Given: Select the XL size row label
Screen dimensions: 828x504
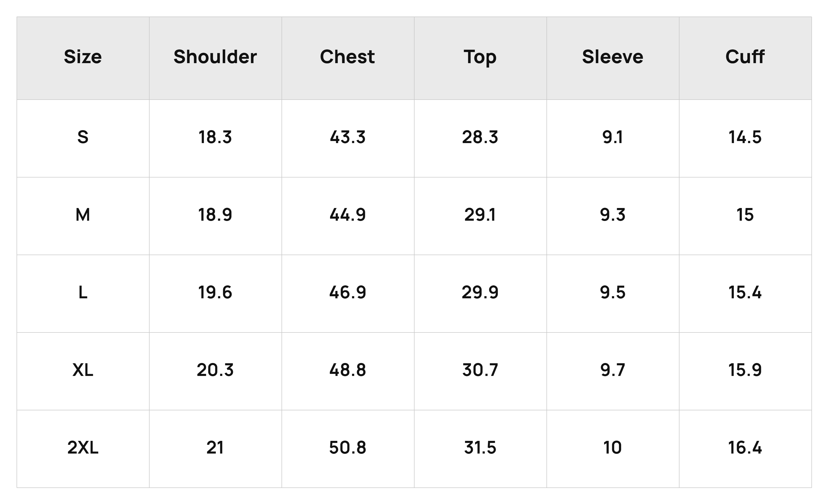Looking at the screenshot, I should tap(83, 370).
